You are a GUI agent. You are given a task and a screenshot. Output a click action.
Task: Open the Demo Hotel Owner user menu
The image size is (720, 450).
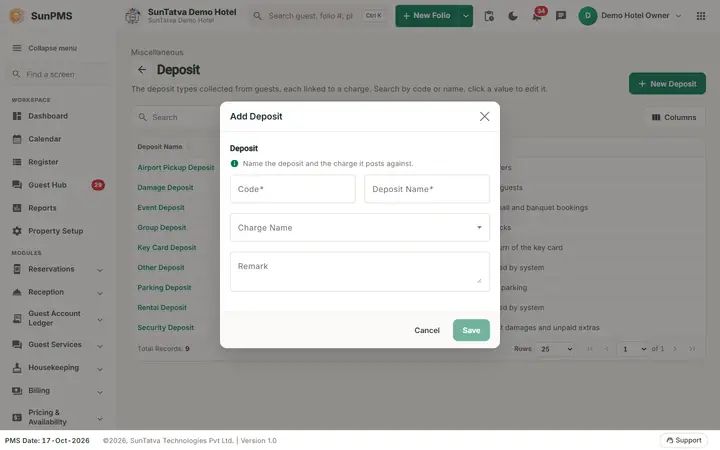point(630,16)
